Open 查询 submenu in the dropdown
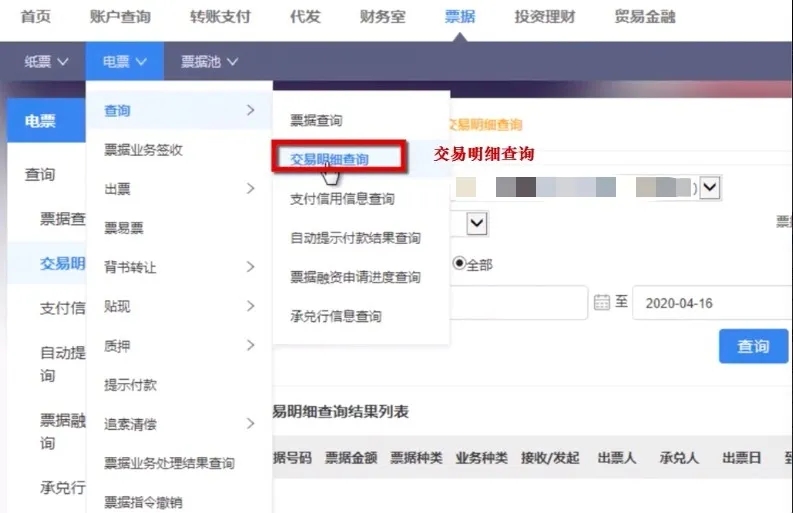This screenshot has width=793, height=513. click(179, 110)
